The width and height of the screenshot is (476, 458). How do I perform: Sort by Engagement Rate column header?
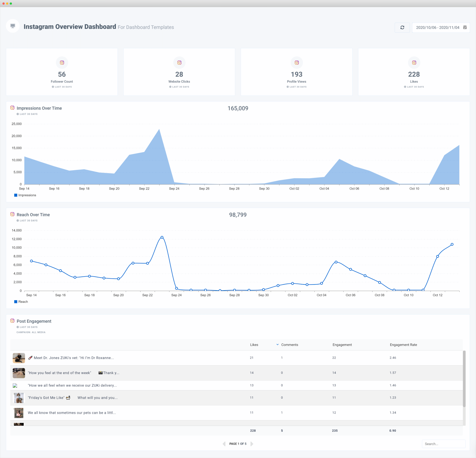(403, 345)
